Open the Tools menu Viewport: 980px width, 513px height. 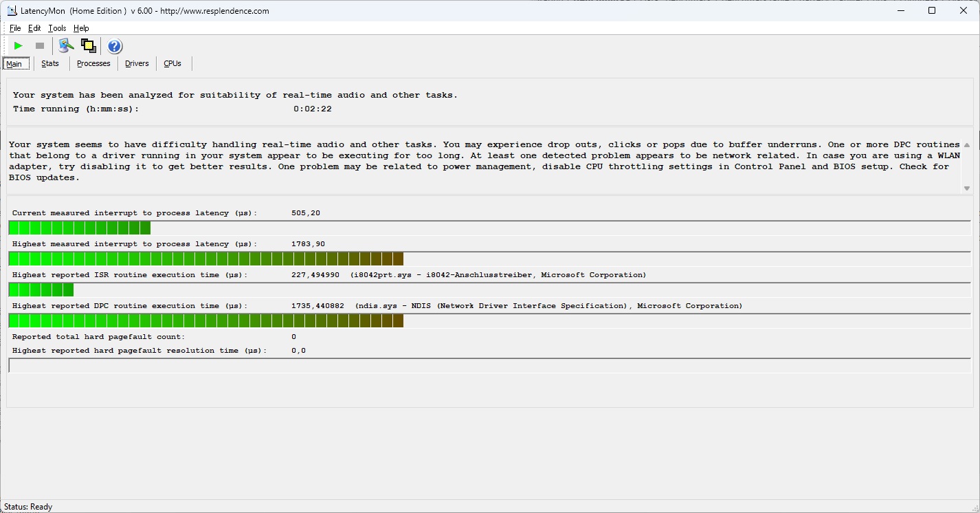click(57, 28)
